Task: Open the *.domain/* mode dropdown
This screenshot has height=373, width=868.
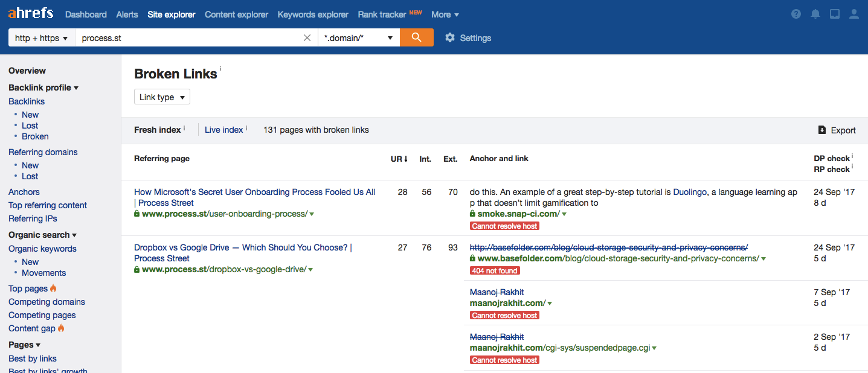Action: (359, 37)
